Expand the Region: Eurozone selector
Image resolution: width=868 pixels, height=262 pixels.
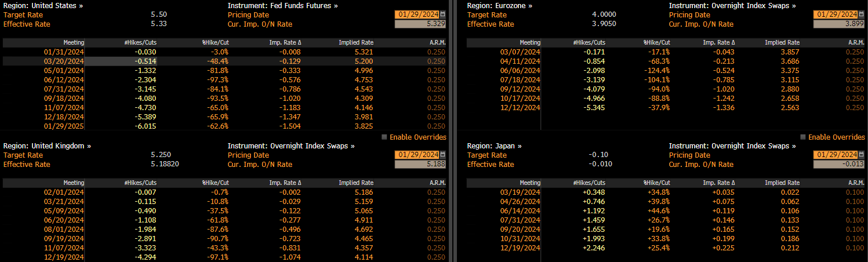499,5
